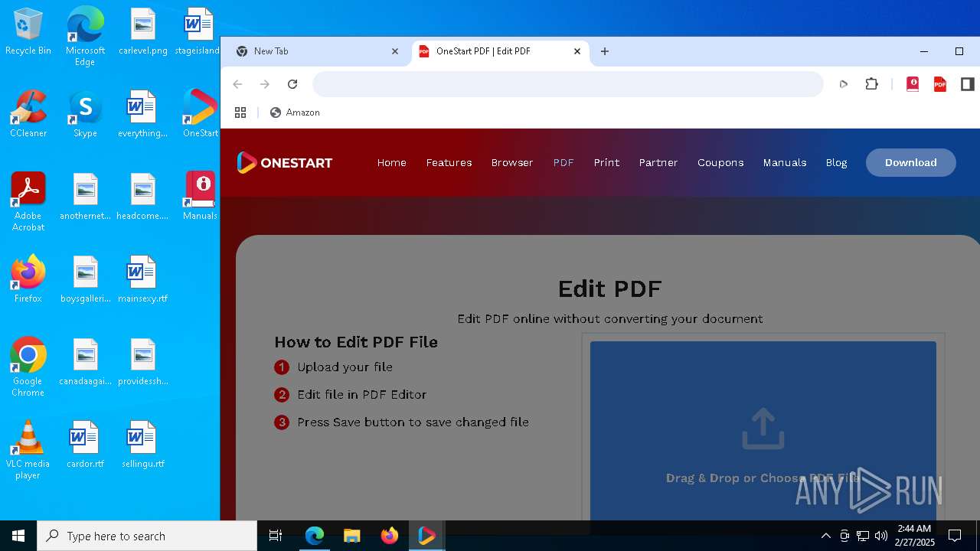
Task: Open Firefox from taskbar
Action: coord(390,536)
